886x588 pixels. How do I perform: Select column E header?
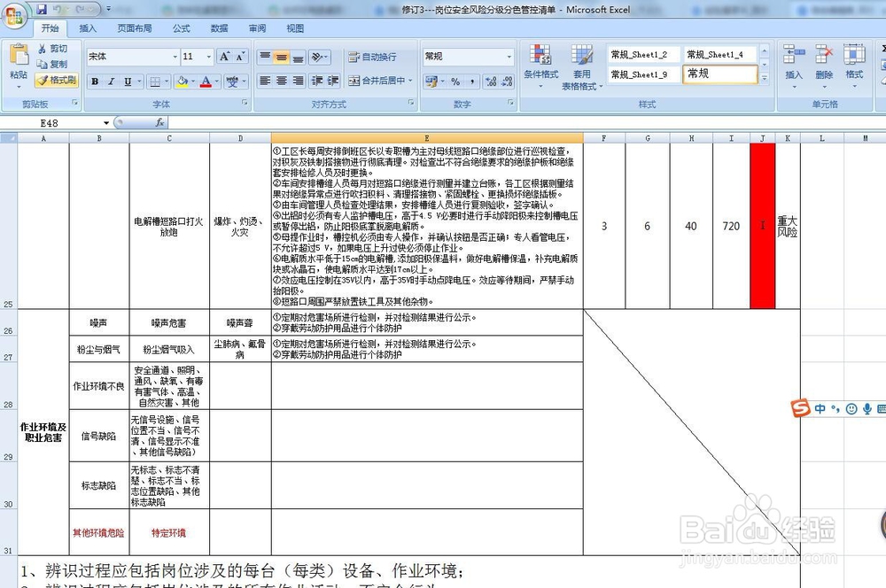point(427,138)
